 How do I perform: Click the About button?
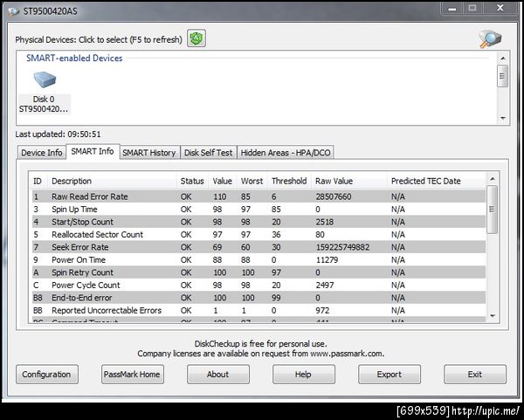pos(217,375)
